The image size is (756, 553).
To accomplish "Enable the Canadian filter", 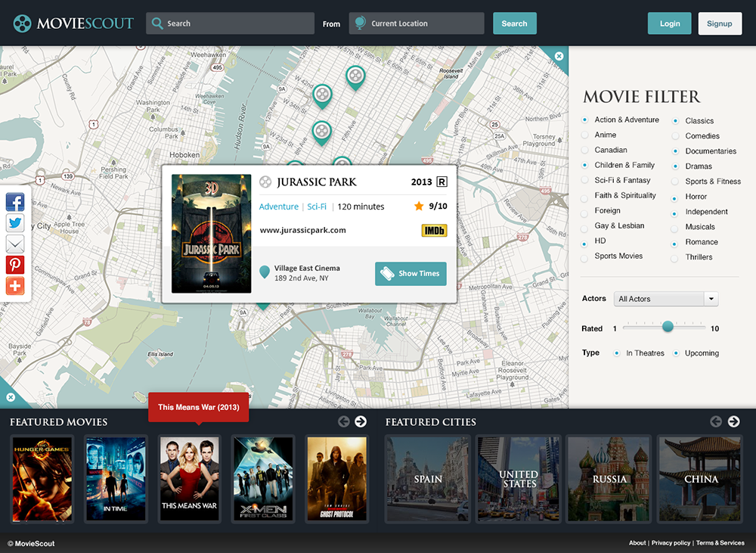I will (584, 150).
